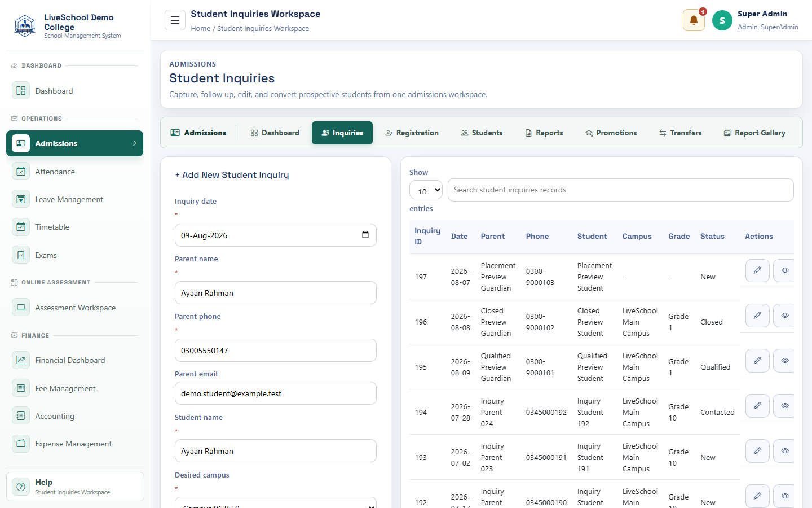Open Attendance in the sidebar

point(74,172)
